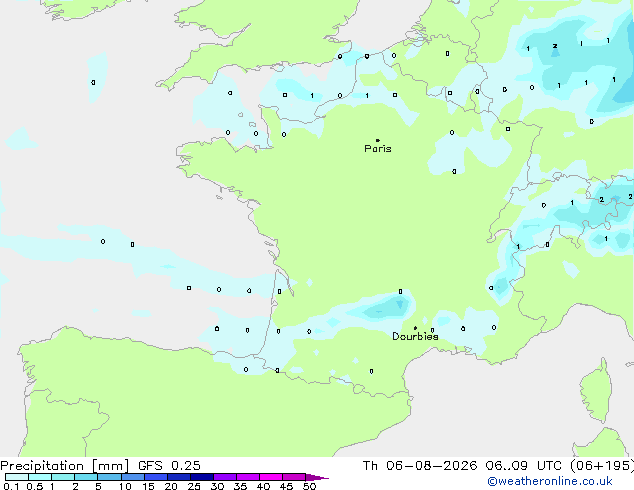Click the Paris city label
The height and width of the screenshot is (490, 634).
pyautogui.click(x=378, y=149)
